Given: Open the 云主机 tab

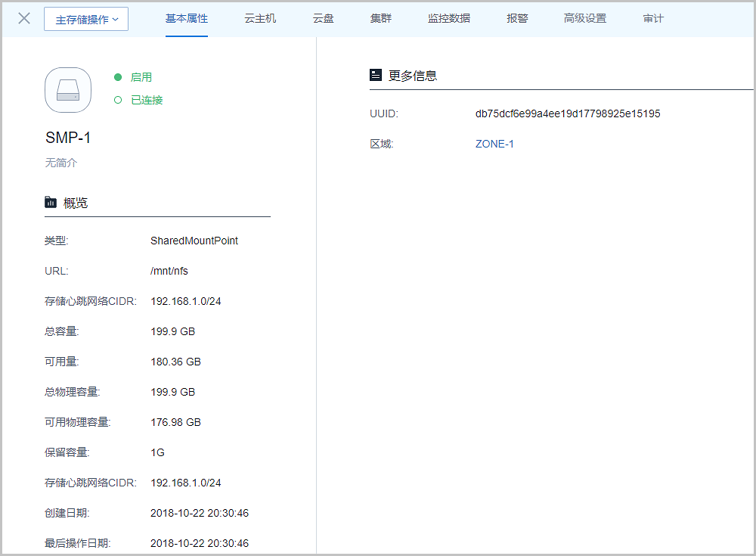Looking at the screenshot, I should [x=260, y=19].
